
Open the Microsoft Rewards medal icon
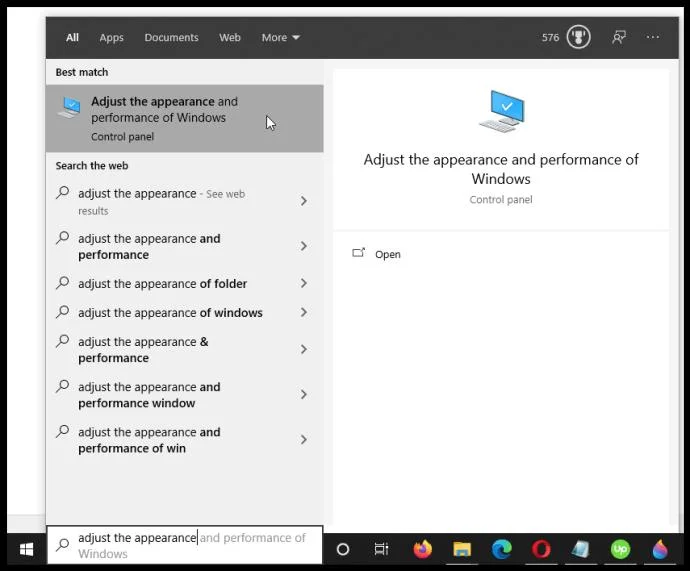578,37
